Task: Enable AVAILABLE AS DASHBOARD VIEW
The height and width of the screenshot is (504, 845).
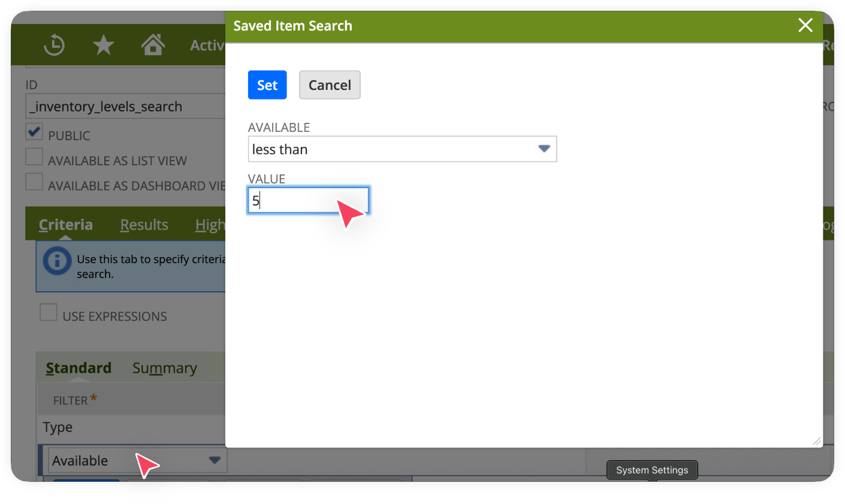Action: (34, 182)
